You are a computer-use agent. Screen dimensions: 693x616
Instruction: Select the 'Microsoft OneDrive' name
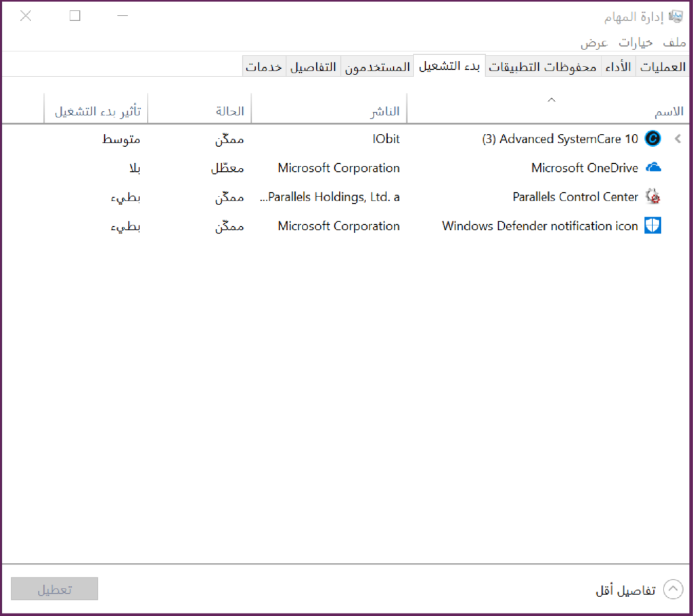585,168
